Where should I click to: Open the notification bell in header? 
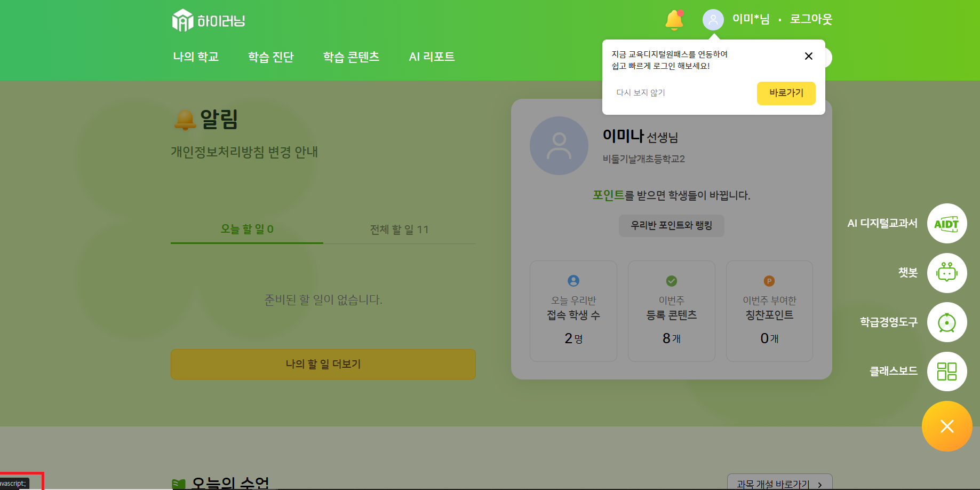click(x=674, y=20)
